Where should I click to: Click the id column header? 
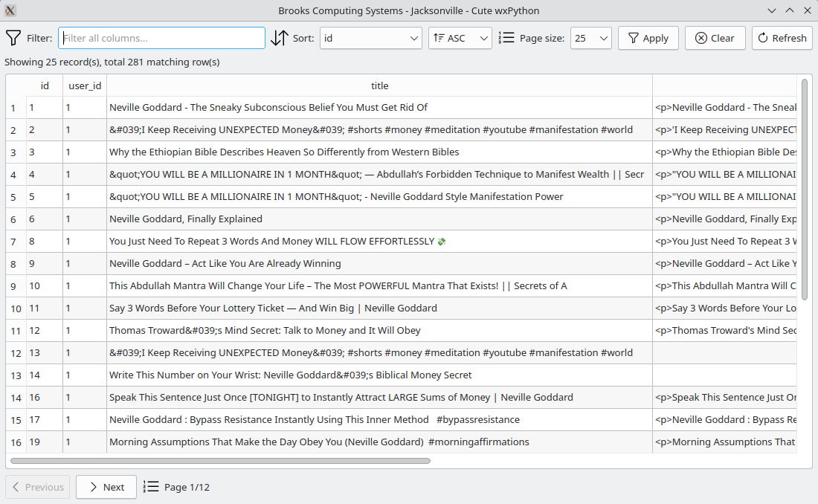pos(45,85)
